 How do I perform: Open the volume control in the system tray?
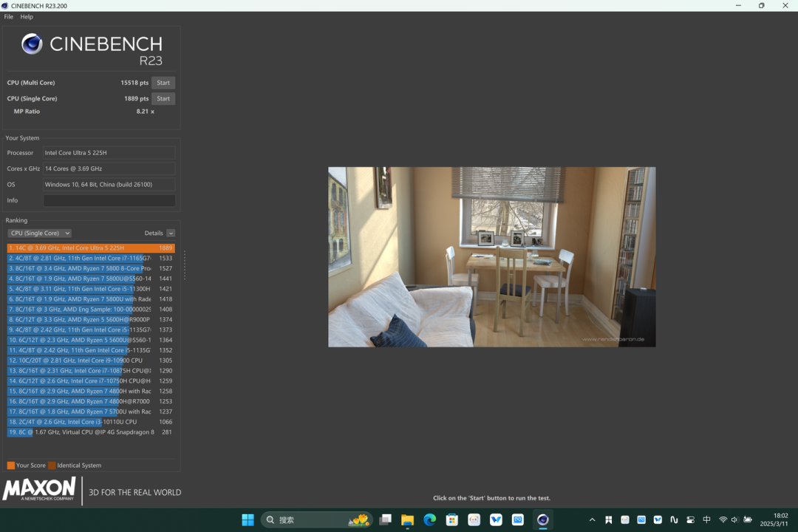tap(735, 519)
